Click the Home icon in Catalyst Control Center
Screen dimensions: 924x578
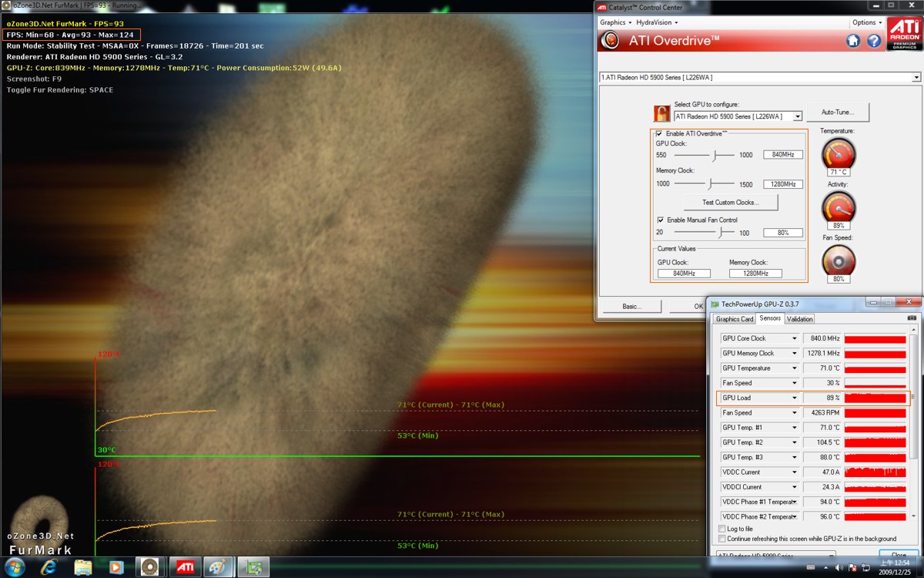(853, 41)
